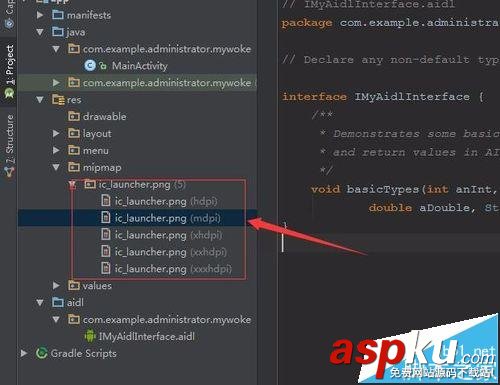Screen dimensions: 500x385
Task: Collapse the mipmap folder arrow
Action: click(56, 167)
